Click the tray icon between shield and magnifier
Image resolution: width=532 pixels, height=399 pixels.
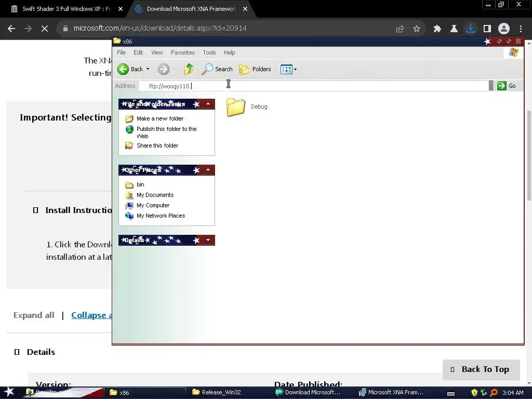(x=484, y=393)
